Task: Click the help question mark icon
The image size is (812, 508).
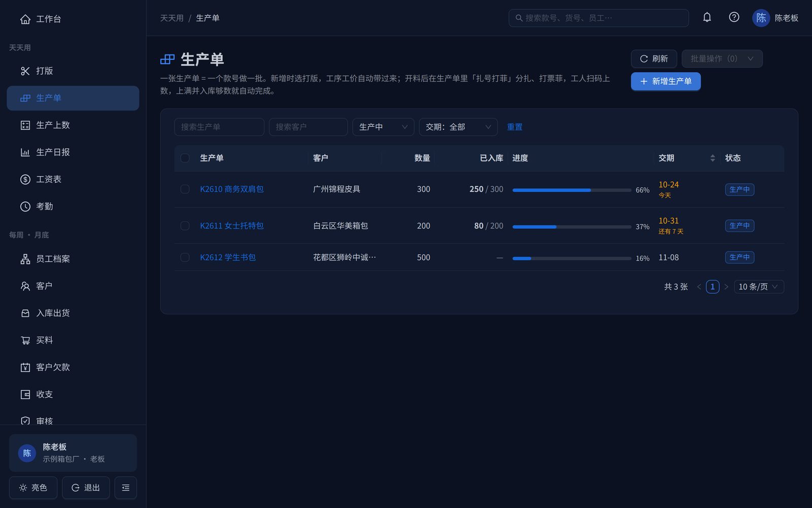Action: [734, 17]
